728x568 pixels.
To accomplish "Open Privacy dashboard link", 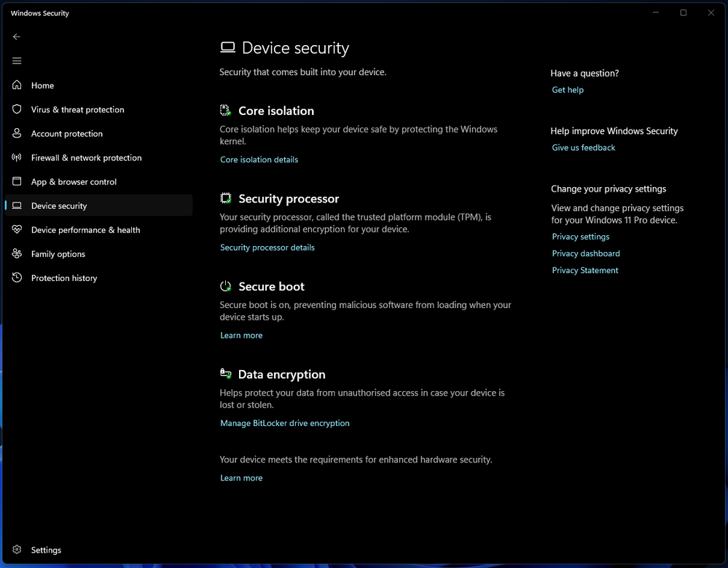I will 585,253.
